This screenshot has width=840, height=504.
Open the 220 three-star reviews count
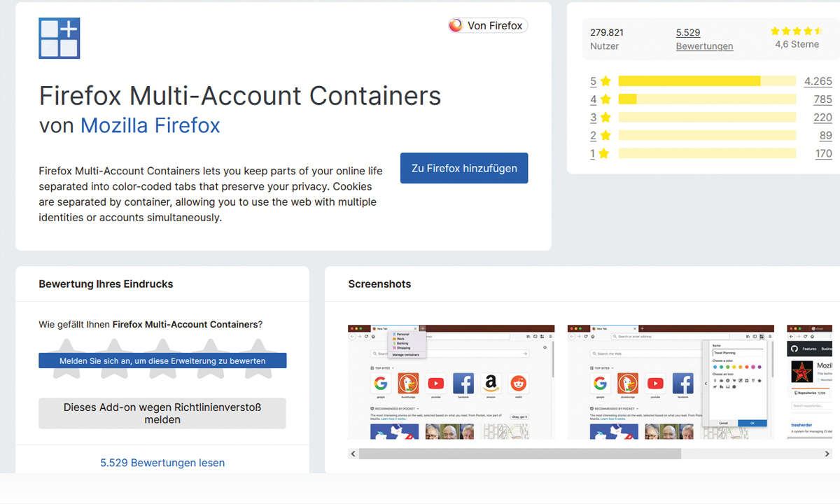point(823,118)
